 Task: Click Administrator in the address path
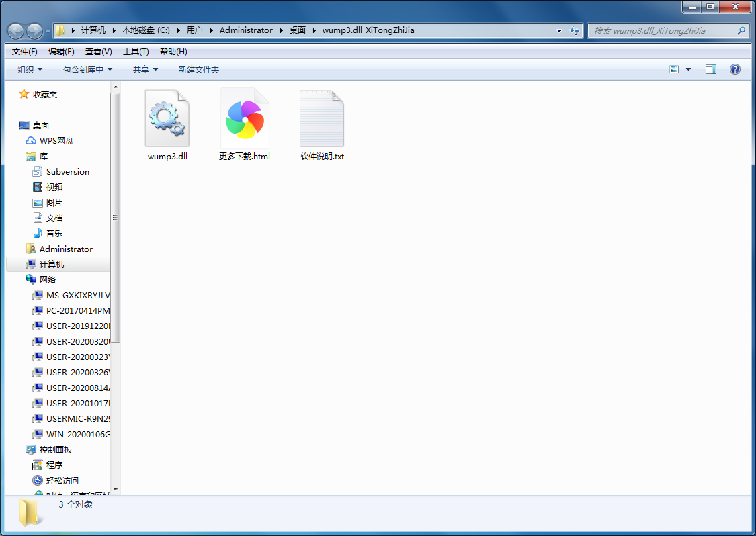[x=246, y=30]
